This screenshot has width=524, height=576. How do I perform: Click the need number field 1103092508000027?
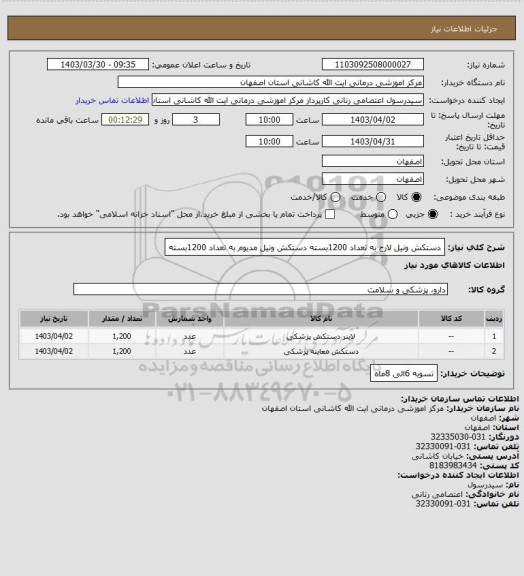(x=373, y=64)
